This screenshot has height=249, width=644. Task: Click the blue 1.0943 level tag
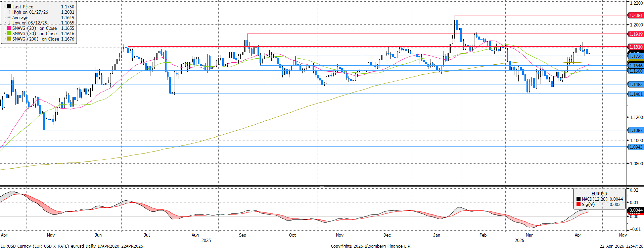(x=636, y=147)
